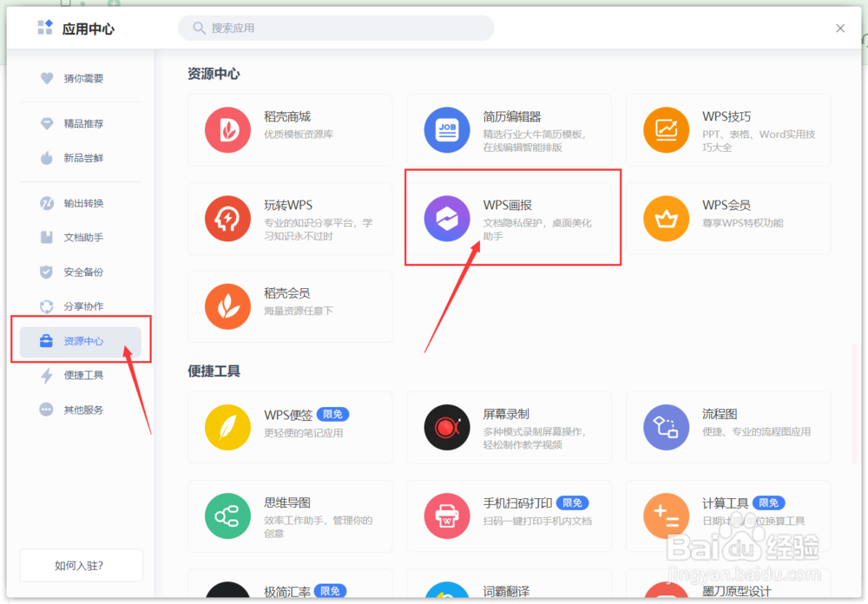Click the 屏幕录制 title text
The width and height of the screenshot is (868, 604).
[x=506, y=414]
